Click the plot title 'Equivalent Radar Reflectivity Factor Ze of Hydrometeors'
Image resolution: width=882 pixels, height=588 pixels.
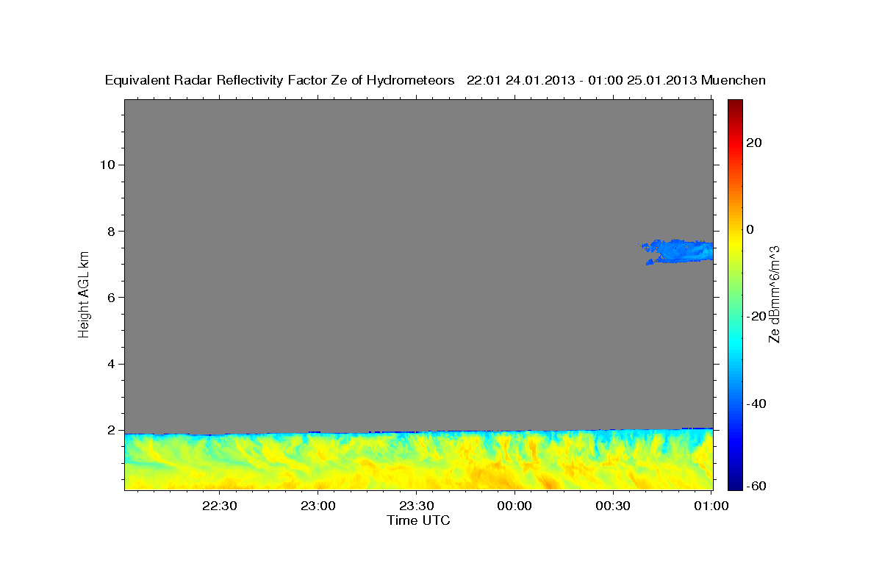(x=280, y=80)
